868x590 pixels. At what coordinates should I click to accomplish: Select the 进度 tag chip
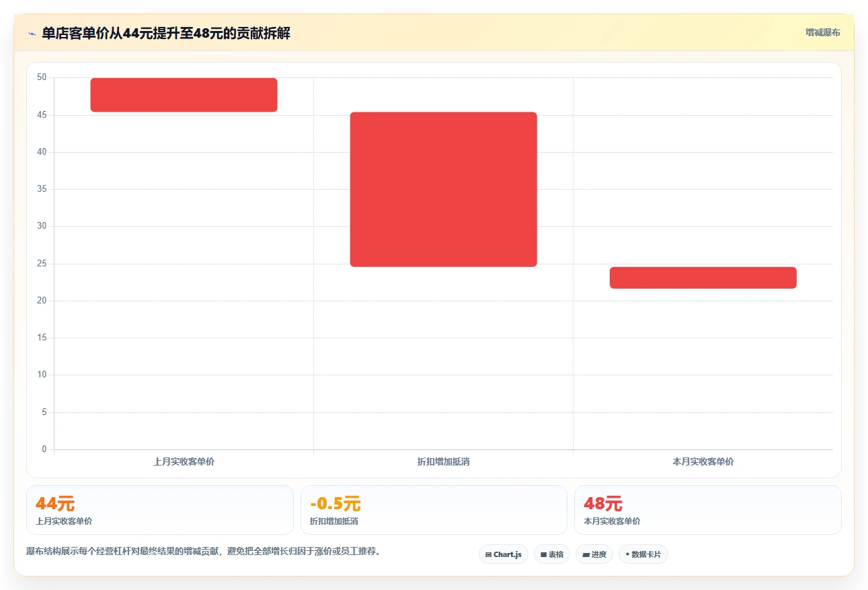point(594,554)
